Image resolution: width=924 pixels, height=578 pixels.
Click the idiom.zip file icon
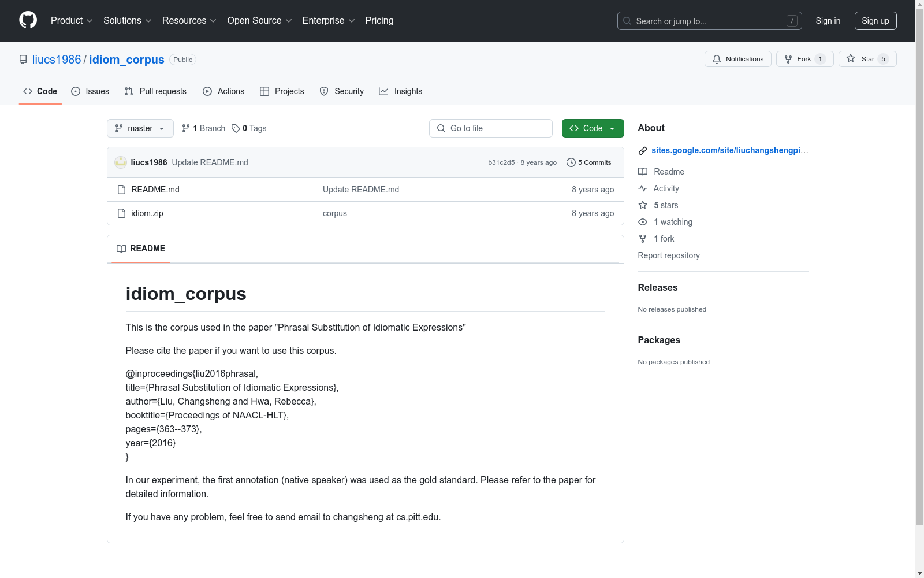point(121,213)
